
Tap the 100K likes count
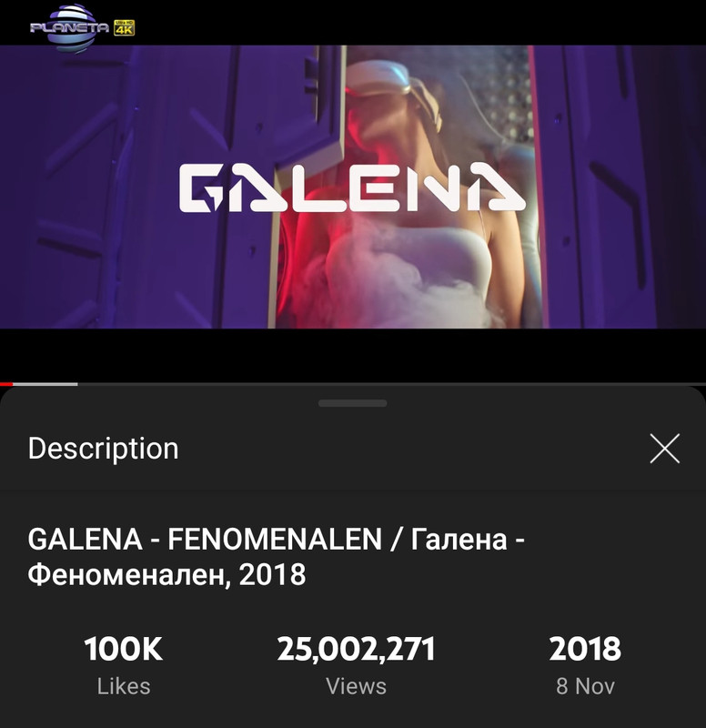pyautogui.click(x=124, y=649)
